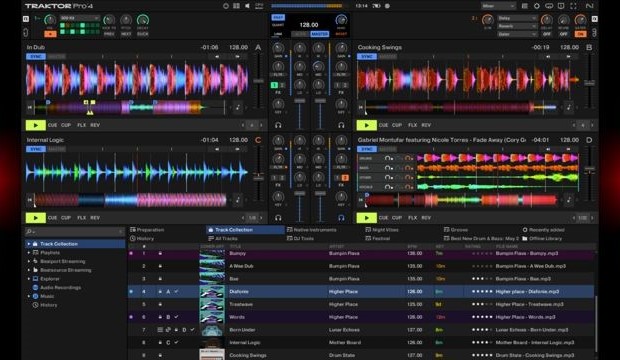
Task: Click PREV in the left pattern unit
Action: [109, 34]
